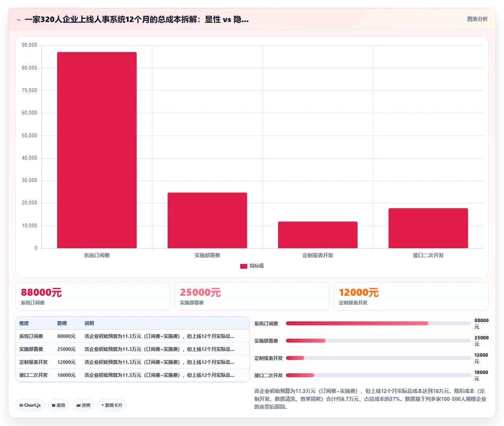Click the 定制报表开发 x-axis label
Screen dimensions: 504x426
tap(318, 255)
